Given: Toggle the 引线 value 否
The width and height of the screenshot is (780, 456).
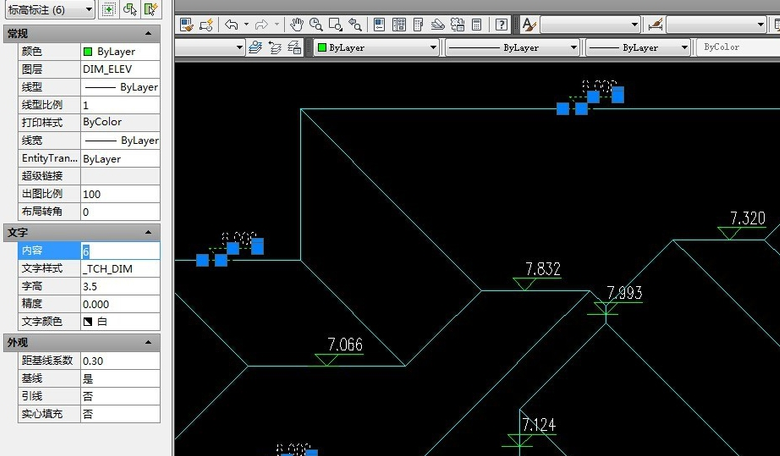Looking at the screenshot, I should click(120, 396).
